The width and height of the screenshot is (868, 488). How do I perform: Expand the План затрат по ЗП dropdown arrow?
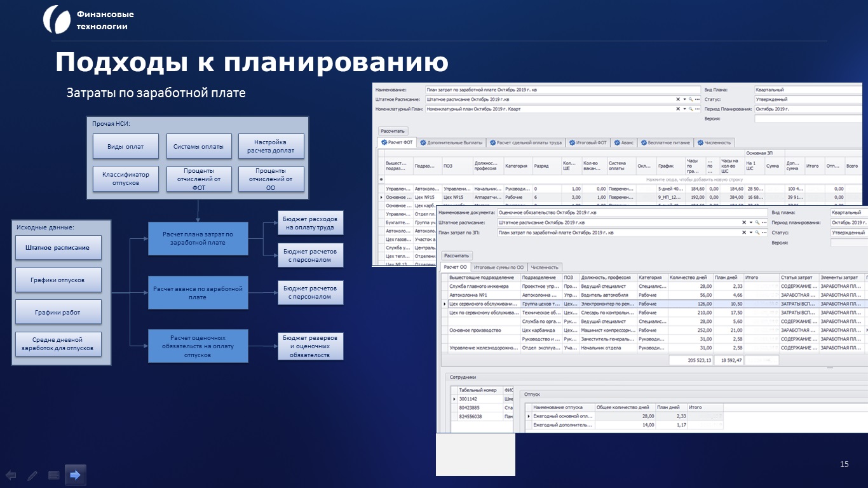click(751, 233)
